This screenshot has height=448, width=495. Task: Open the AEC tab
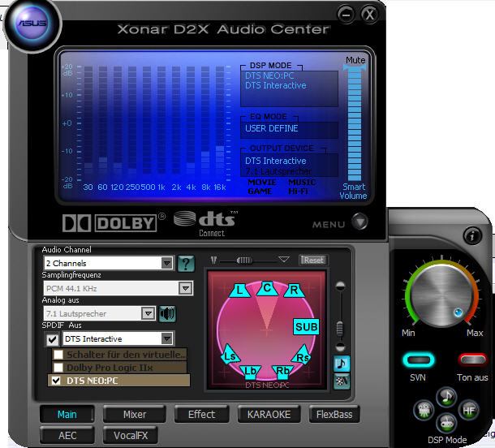(x=67, y=435)
